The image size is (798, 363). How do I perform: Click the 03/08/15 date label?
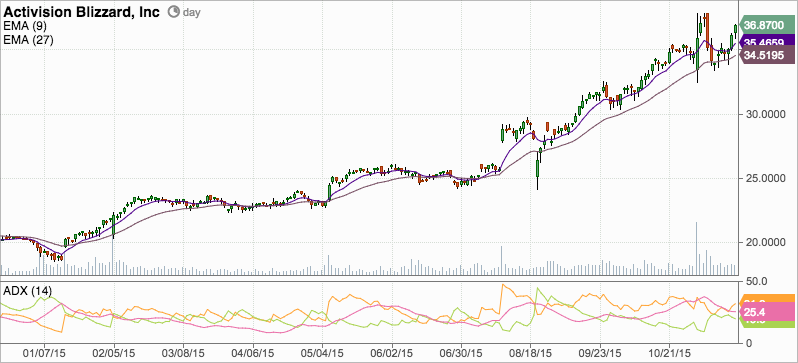(184, 352)
